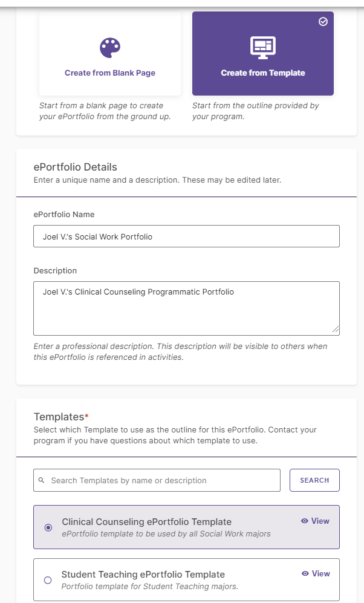This screenshot has width=364, height=603.
Task: Choose the Create from Blank Page card
Action: tap(110, 53)
